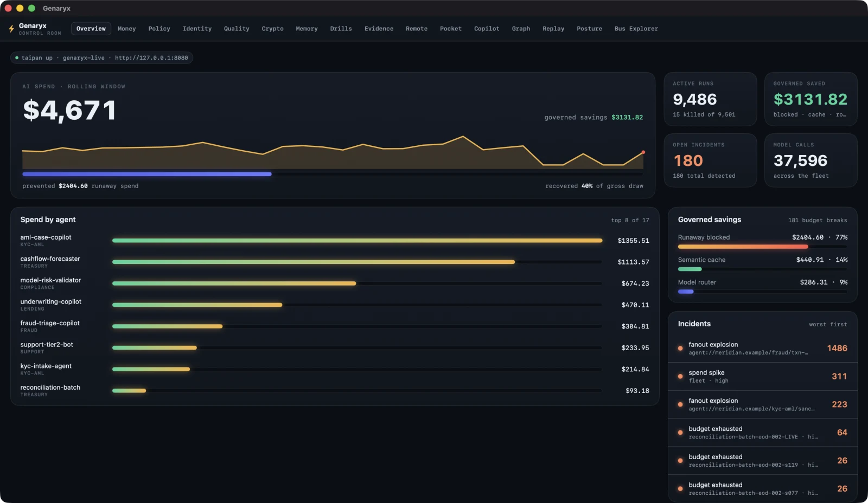This screenshot has width=868, height=503.
Task: Select the cashflow-forecaster agent row
Action: coord(335,262)
